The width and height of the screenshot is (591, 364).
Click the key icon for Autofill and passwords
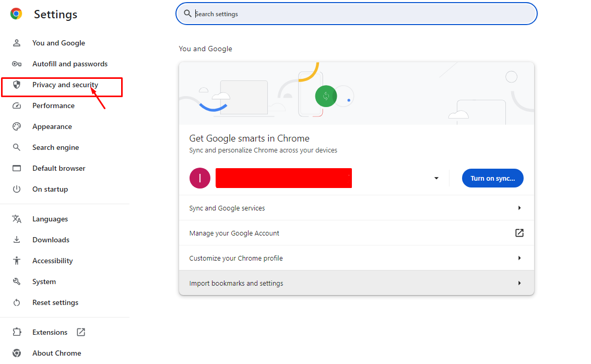[17, 64]
